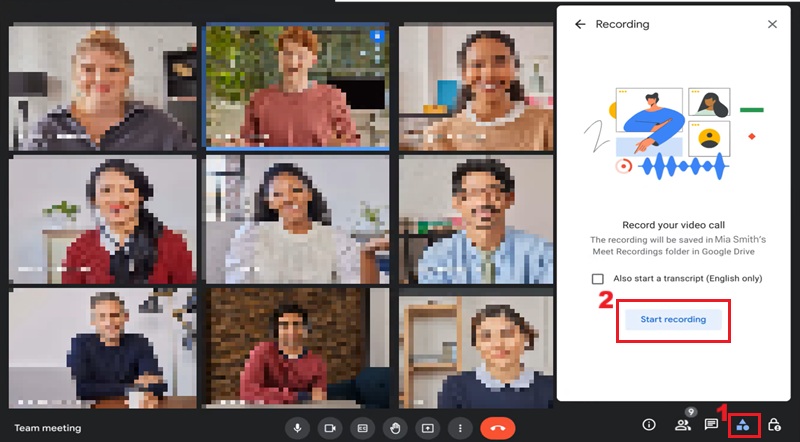Image resolution: width=800 pixels, height=442 pixels.
Task: Select the highlighted top-center participant tile
Action: [295, 87]
